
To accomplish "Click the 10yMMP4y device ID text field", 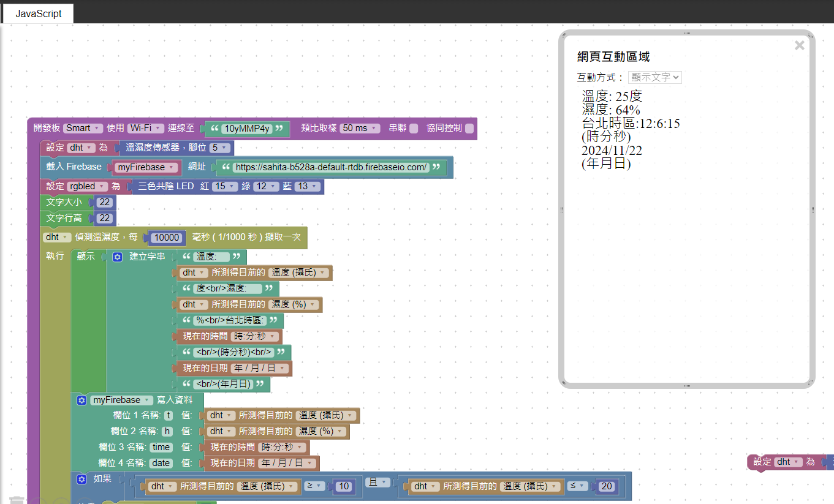I will coord(246,129).
